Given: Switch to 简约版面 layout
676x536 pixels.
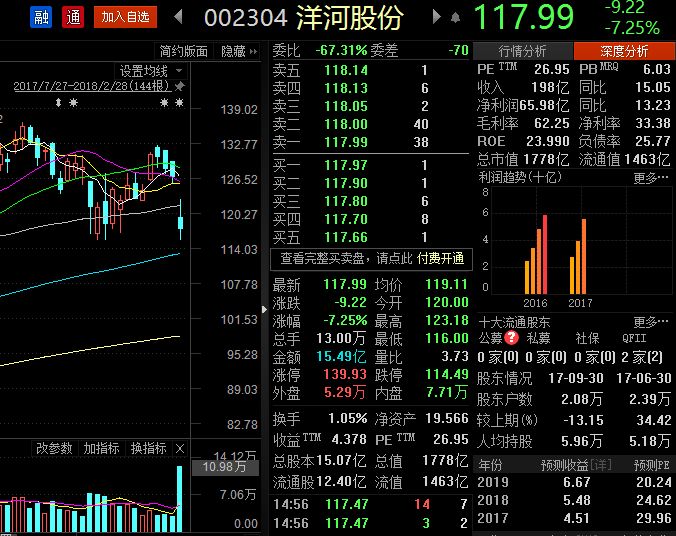Looking at the screenshot, I should [x=184, y=51].
